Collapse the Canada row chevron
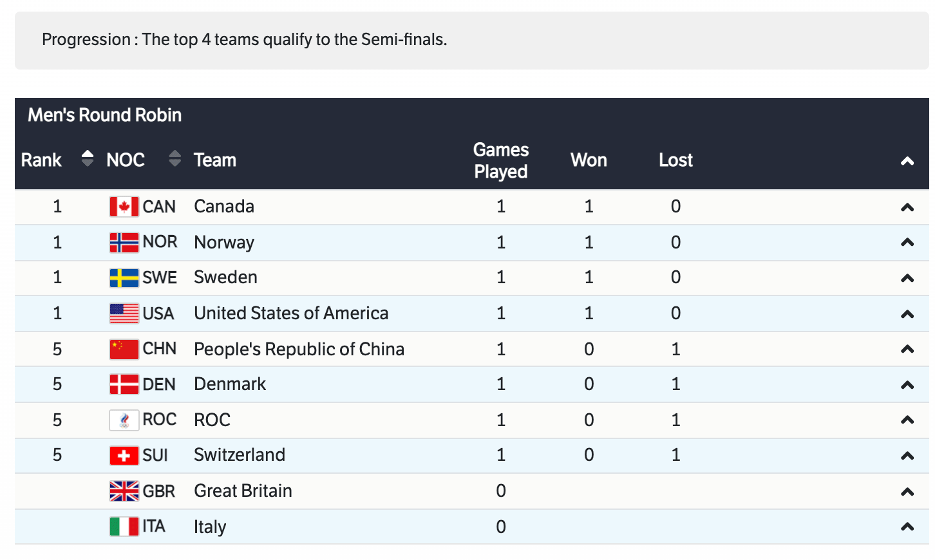Image resolution: width=935 pixels, height=560 pixels. 907,207
